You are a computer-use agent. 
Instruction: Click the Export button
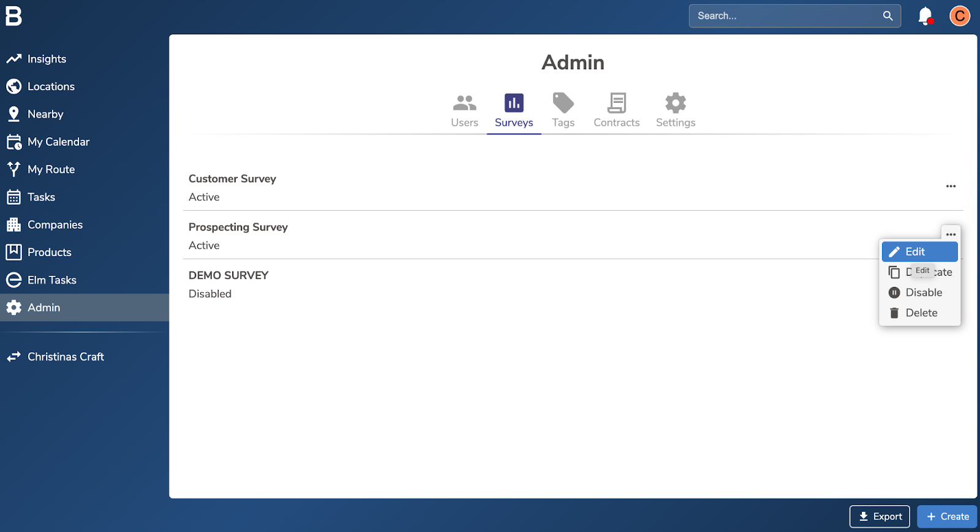[x=880, y=517]
